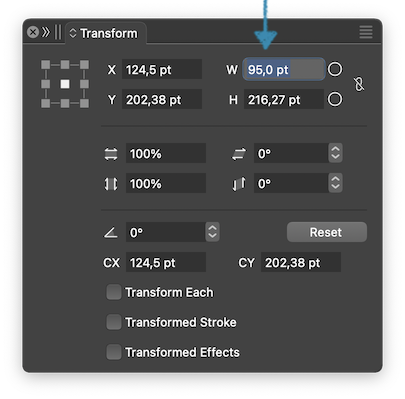Image resolution: width=405 pixels, height=399 pixels.
Task: Adjust horizontal shear with its stepper
Action: point(335,153)
